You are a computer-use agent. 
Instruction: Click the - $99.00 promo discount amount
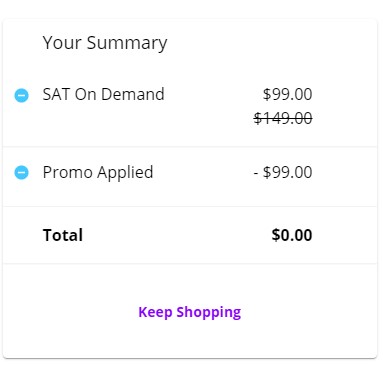coord(283,172)
